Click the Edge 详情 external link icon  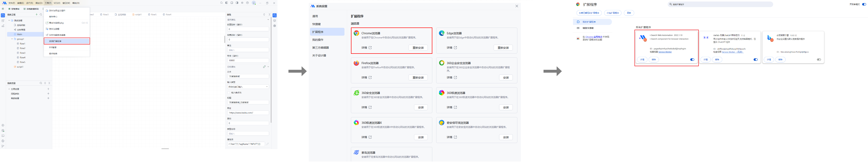pyautogui.click(x=455, y=48)
